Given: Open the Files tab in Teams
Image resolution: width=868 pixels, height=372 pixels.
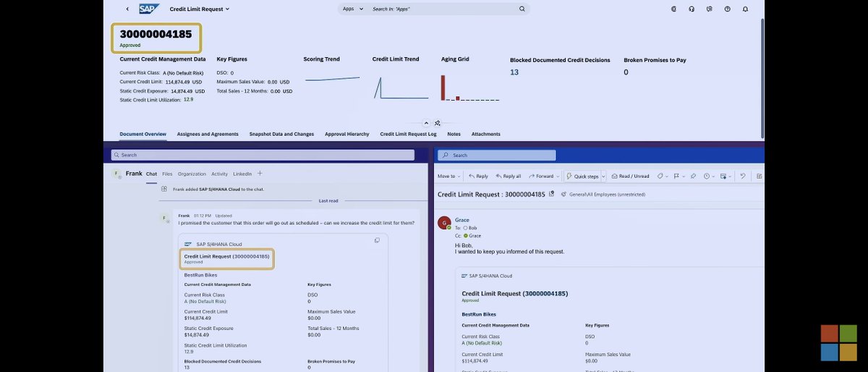Looking at the screenshot, I should pyautogui.click(x=167, y=174).
